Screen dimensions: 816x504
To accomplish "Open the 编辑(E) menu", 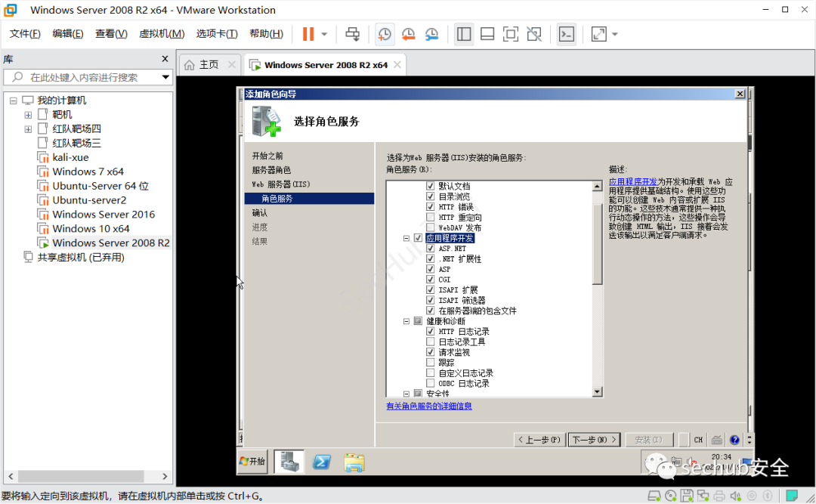I will pyautogui.click(x=68, y=34).
